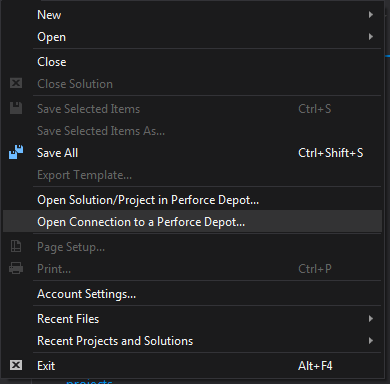Expand Recent Projects and Solutions arrow

click(x=371, y=341)
